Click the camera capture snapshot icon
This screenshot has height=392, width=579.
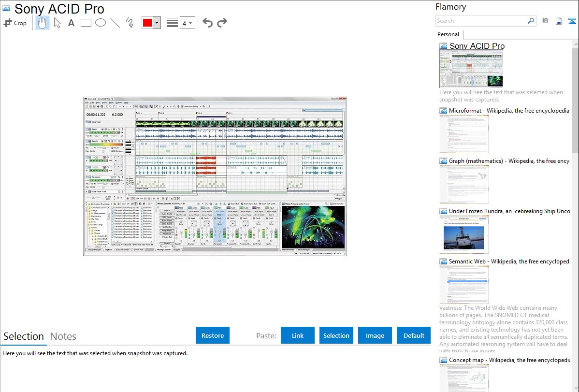click(545, 21)
